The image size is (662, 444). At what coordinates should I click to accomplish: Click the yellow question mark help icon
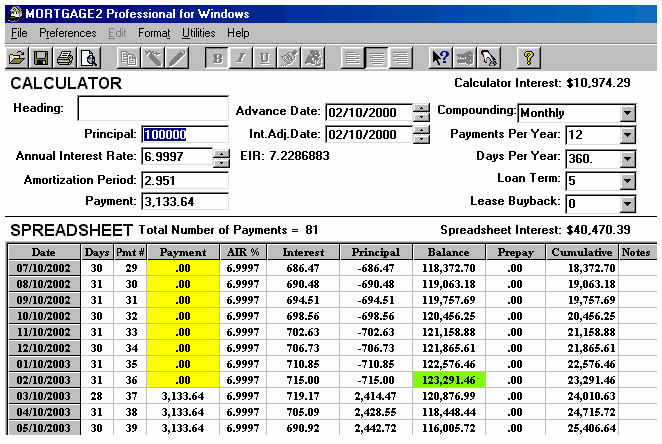[x=528, y=57]
